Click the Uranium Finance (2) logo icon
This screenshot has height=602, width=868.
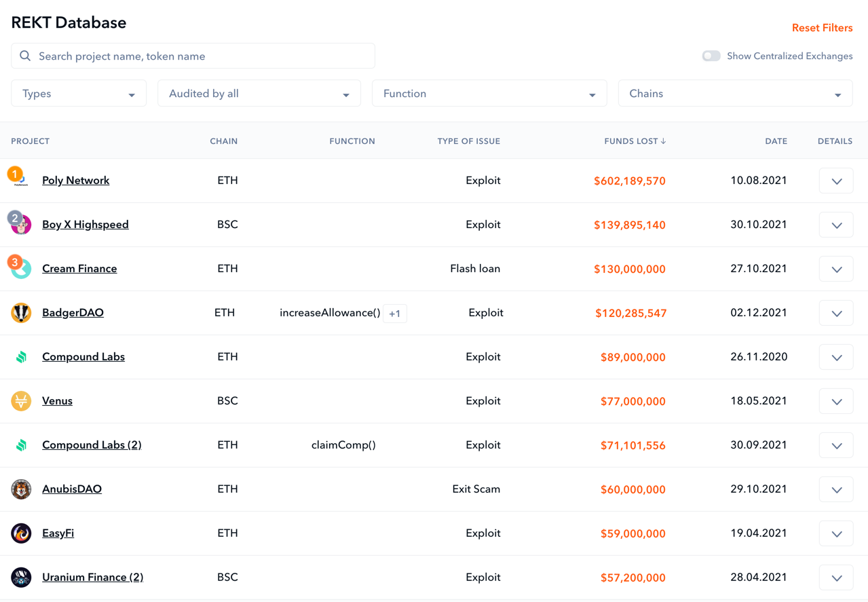(21, 578)
